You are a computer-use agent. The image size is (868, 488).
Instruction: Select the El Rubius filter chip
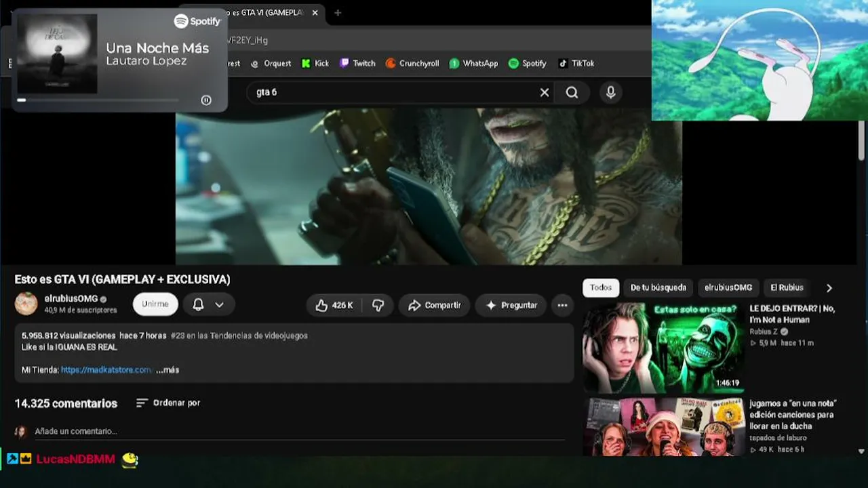click(x=787, y=287)
